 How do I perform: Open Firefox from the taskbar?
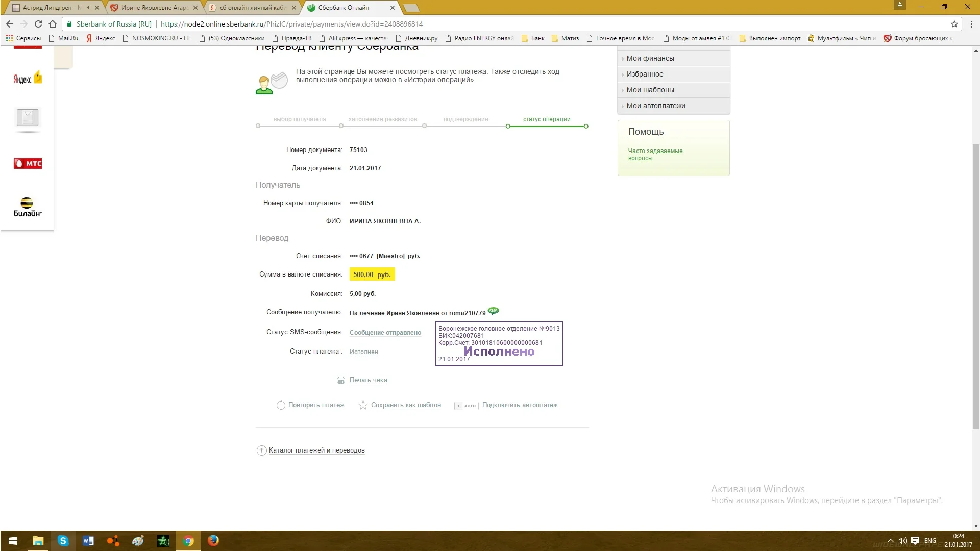[213, 541]
